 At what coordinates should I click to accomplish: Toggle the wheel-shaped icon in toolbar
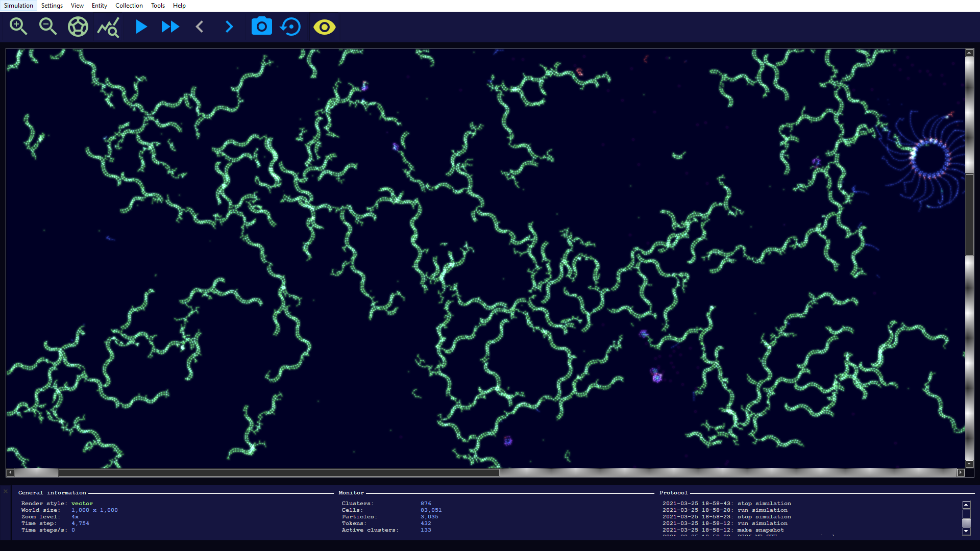click(x=78, y=27)
